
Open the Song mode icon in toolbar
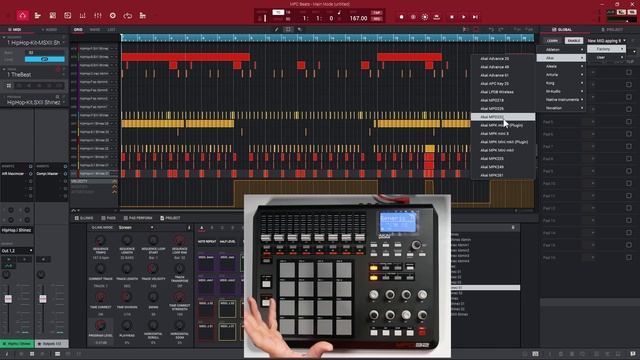coord(142,16)
